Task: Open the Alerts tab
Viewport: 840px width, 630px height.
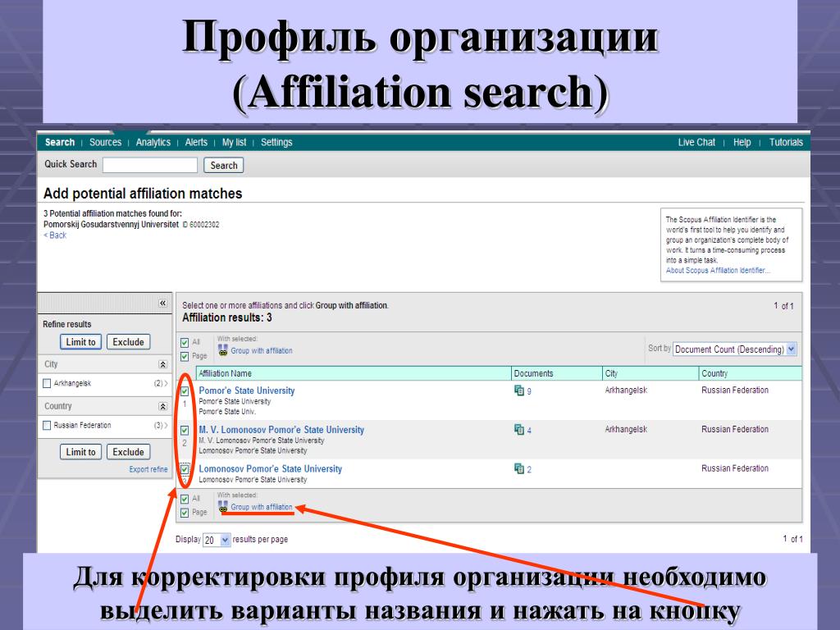Action: pos(196,143)
